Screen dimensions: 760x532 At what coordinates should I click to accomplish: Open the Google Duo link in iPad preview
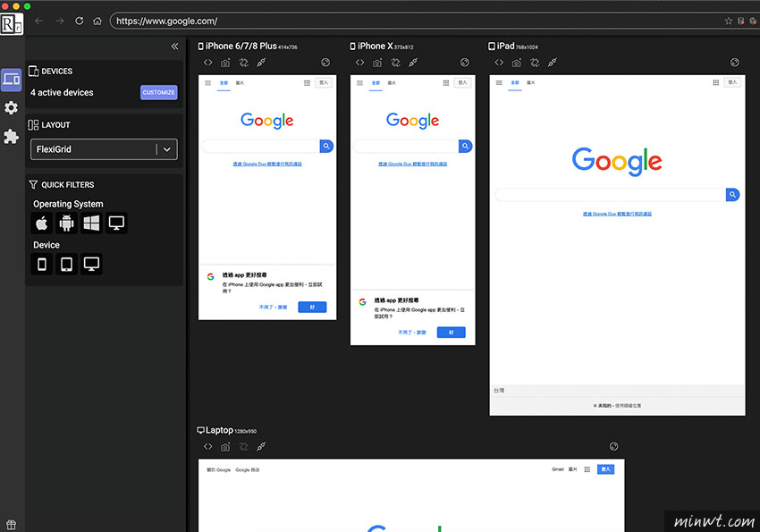click(x=617, y=214)
